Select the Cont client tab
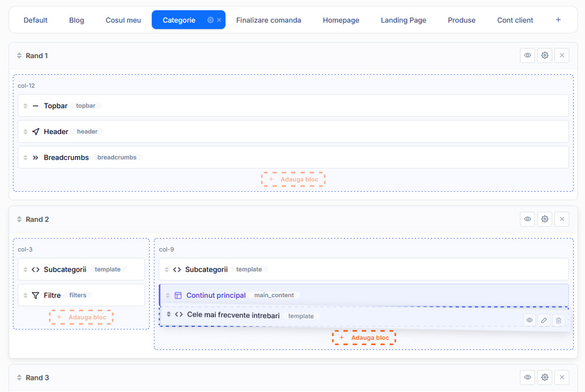The width and height of the screenshot is (585, 392). tap(515, 20)
